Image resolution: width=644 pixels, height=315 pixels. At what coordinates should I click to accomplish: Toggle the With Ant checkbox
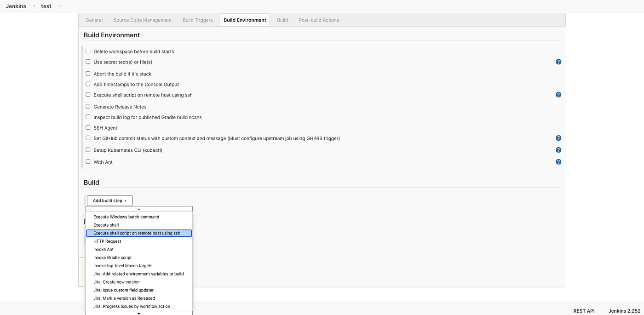88,162
